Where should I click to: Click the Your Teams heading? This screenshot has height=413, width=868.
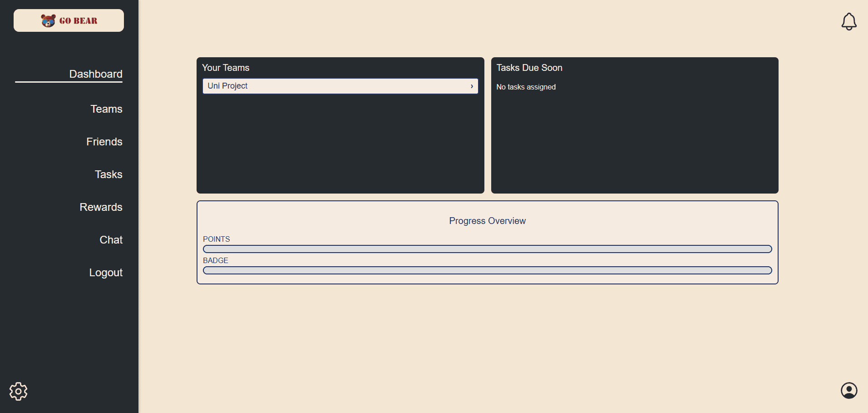point(226,68)
